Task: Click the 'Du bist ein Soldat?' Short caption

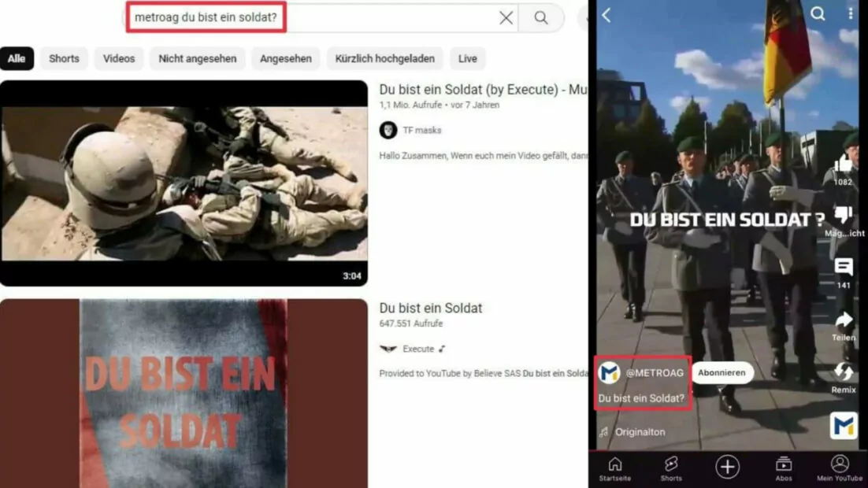Action: [x=641, y=398]
